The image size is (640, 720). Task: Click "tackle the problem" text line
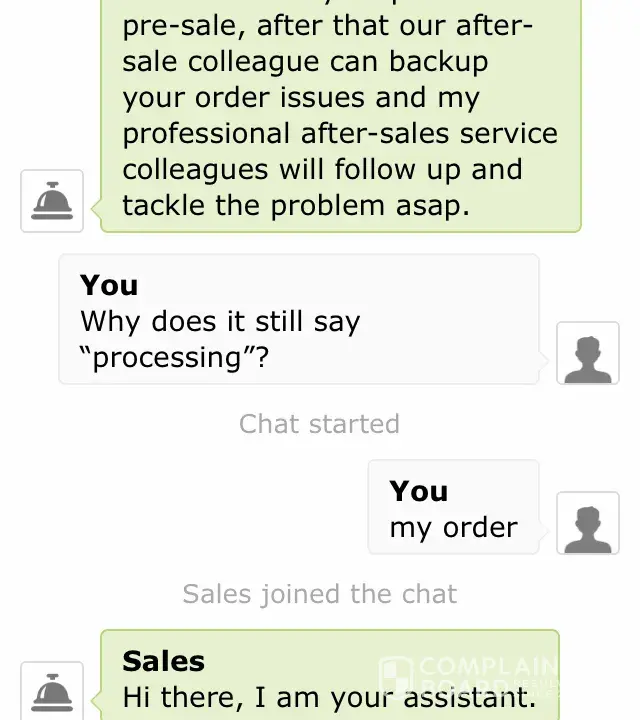(252, 205)
